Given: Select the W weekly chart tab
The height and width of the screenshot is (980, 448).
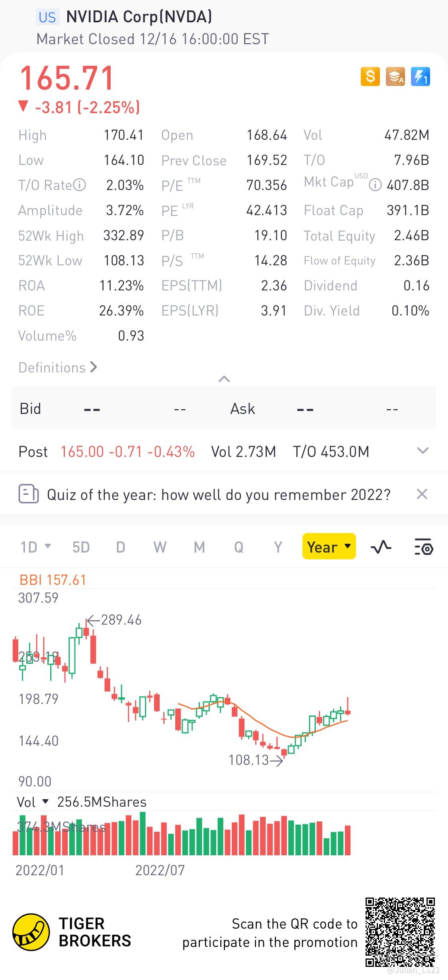Looking at the screenshot, I should click(160, 547).
